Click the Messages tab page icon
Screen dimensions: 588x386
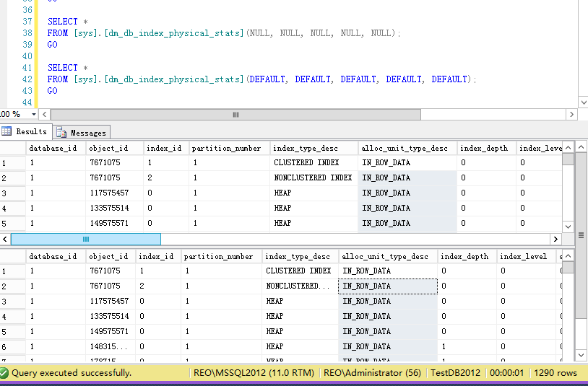pyautogui.click(x=61, y=133)
